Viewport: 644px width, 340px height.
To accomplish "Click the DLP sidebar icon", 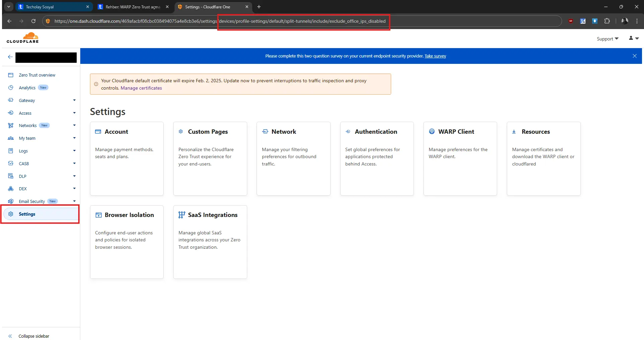I will (11, 176).
